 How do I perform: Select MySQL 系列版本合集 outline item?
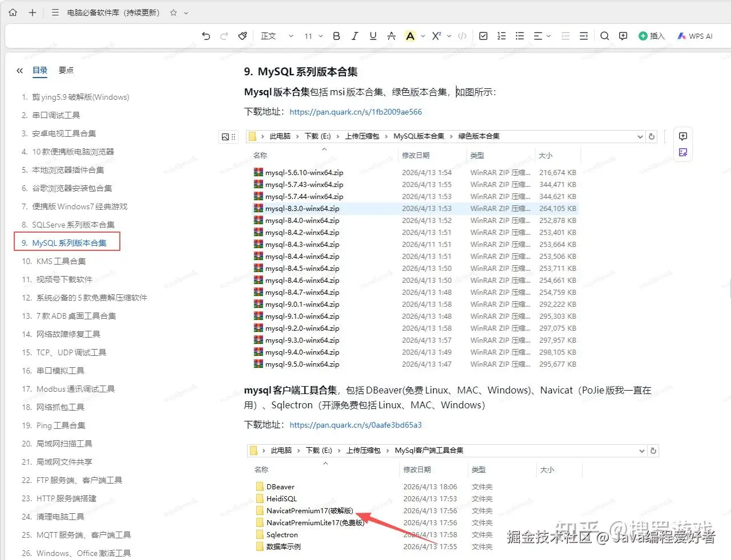tap(69, 243)
